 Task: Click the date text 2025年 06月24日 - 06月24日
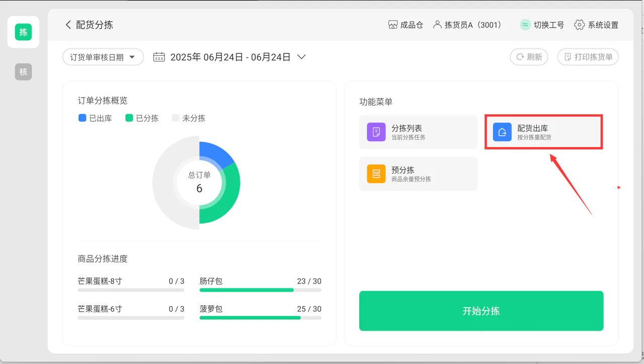coord(230,57)
